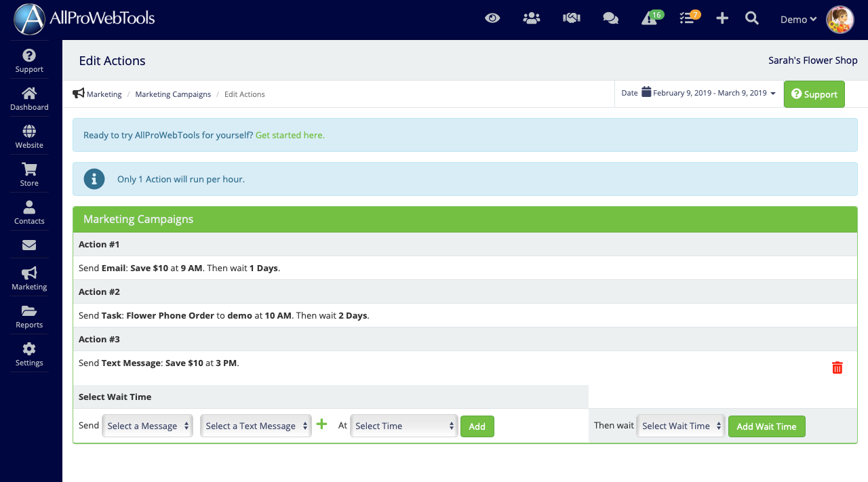Click the handshake icon in top bar
This screenshot has width=868, height=482.
(571, 18)
